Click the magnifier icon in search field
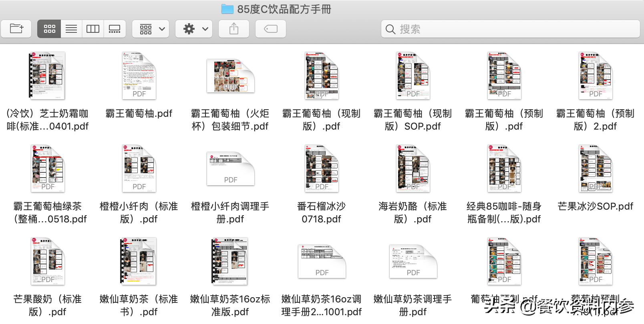This screenshot has width=644, height=324. [x=390, y=29]
